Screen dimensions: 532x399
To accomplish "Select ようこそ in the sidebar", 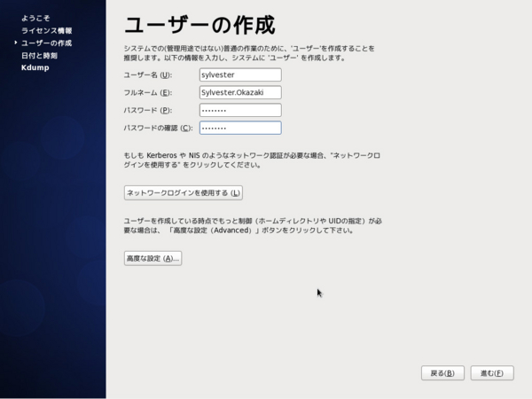I will [x=35, y=18].
